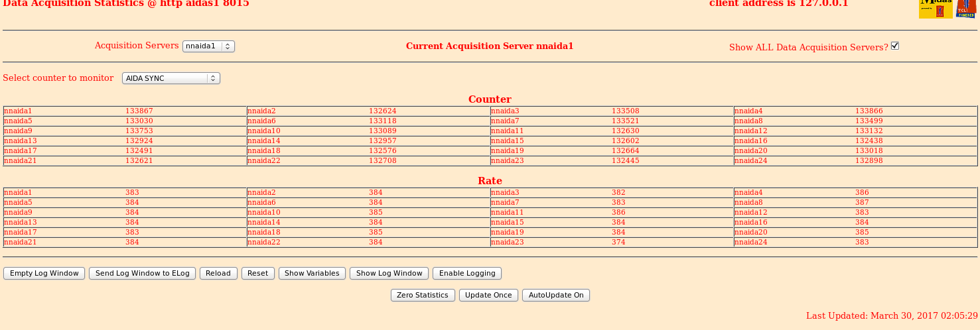The height and width of the screenshot is (330, 980).
Task: Click the Rate table heading
Action: (x=490, y=181)
